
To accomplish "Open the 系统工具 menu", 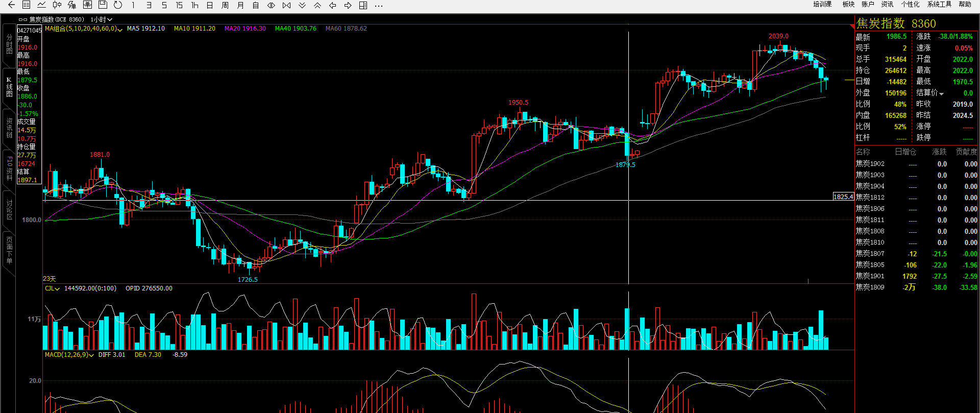I will click(939, 4).
